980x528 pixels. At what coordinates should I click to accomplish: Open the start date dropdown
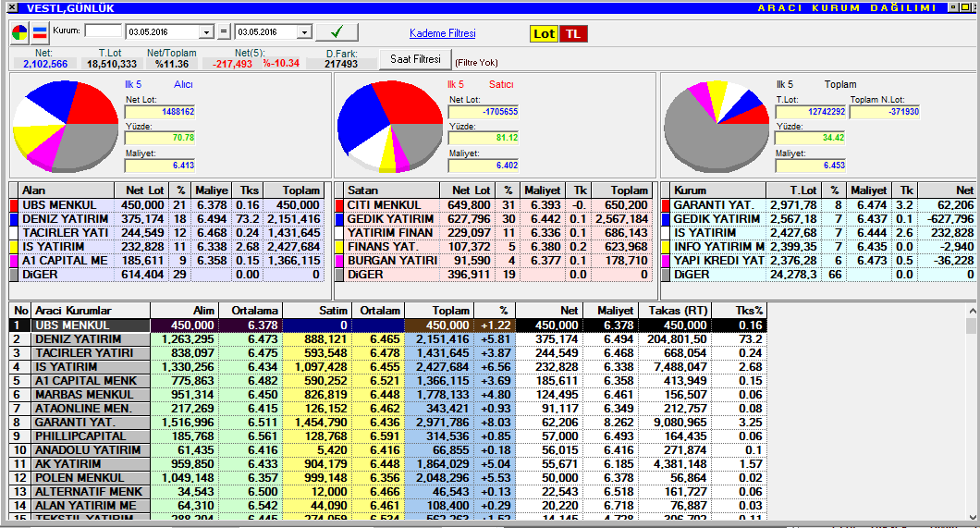coord(206,32)
